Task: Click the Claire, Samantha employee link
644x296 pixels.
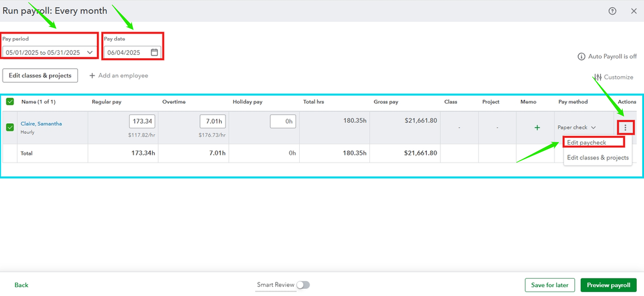Action: [41, 124]
